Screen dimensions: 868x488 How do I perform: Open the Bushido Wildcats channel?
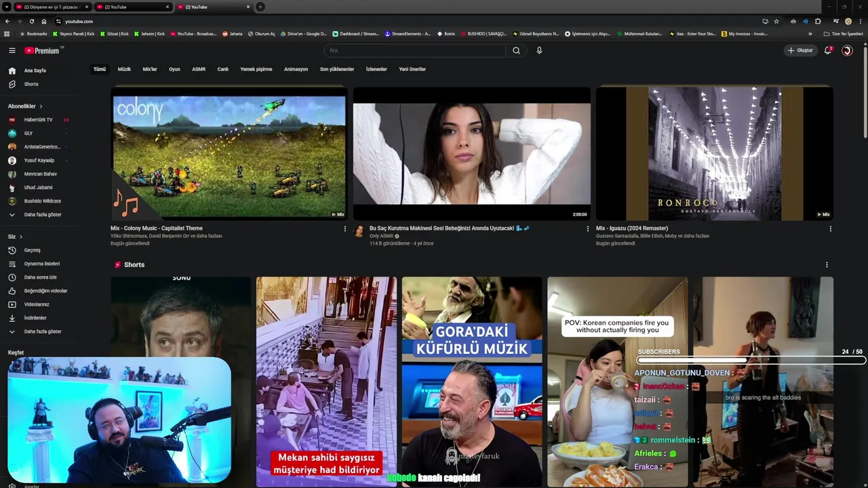pos(43,201)
